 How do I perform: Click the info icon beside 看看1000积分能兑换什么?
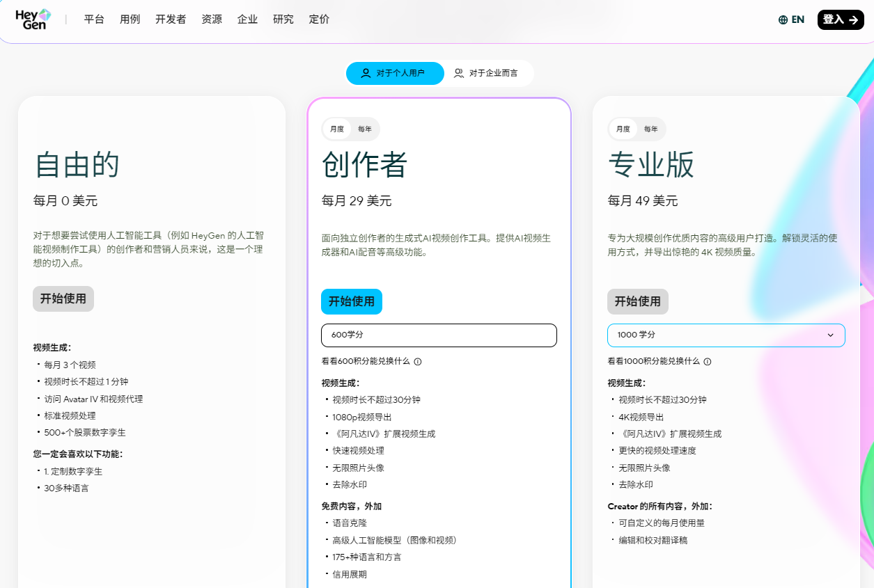pyautogui.click(x=708, y=362)
